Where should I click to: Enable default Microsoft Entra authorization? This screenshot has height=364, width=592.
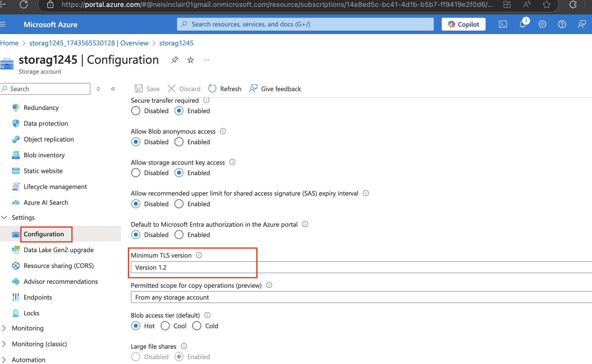point(179,235)
